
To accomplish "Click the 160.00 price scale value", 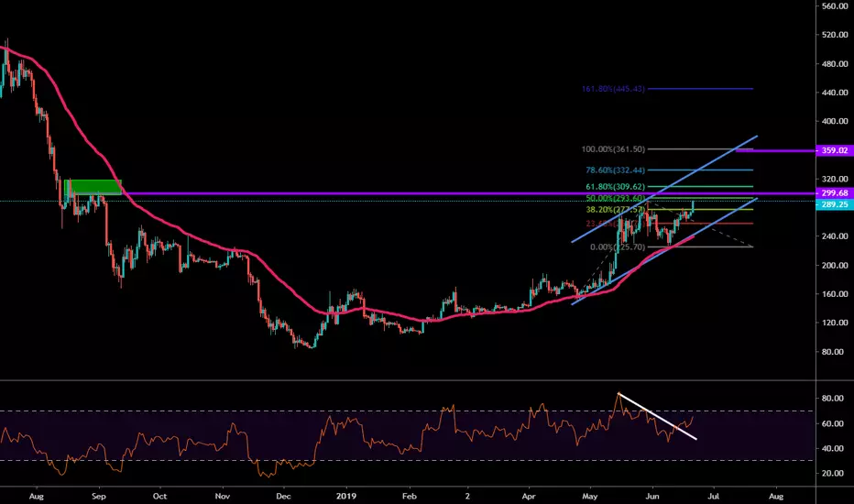I will click(835, 293).
